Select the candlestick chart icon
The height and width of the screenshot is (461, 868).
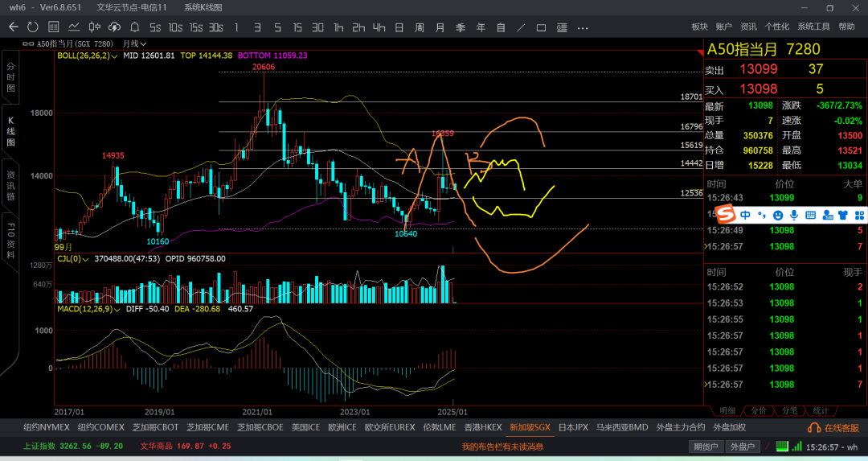tap(94, 27)
